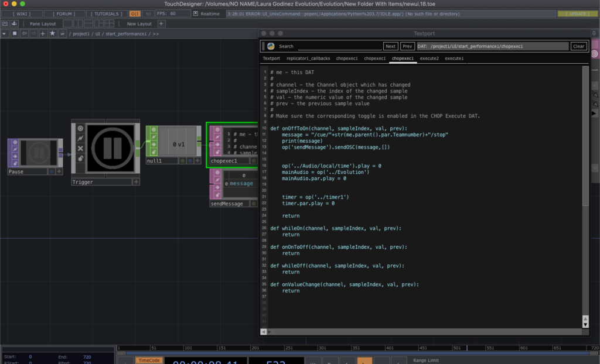This screenshot has width=600, height=364.
Task: Toggle the Realtime checkbox
Action: click(x=196, y=14)
